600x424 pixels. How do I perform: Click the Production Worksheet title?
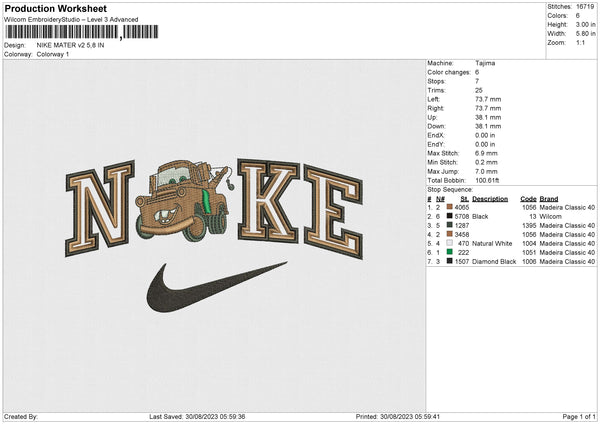[x=55, y=8]
